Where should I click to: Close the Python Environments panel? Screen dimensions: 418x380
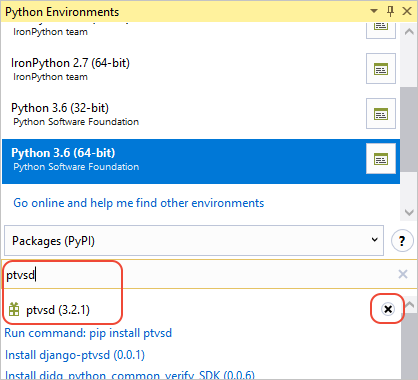[x=407, y=11]
